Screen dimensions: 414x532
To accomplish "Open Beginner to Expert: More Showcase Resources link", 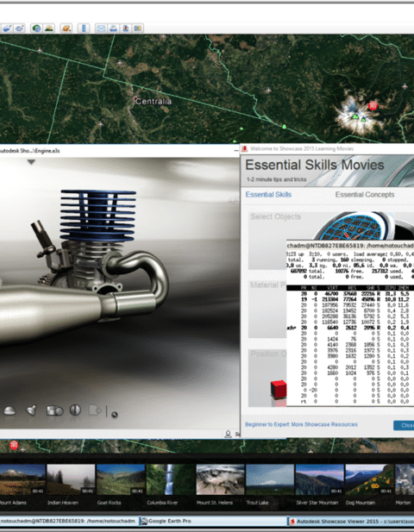I will tap(301, 425).
